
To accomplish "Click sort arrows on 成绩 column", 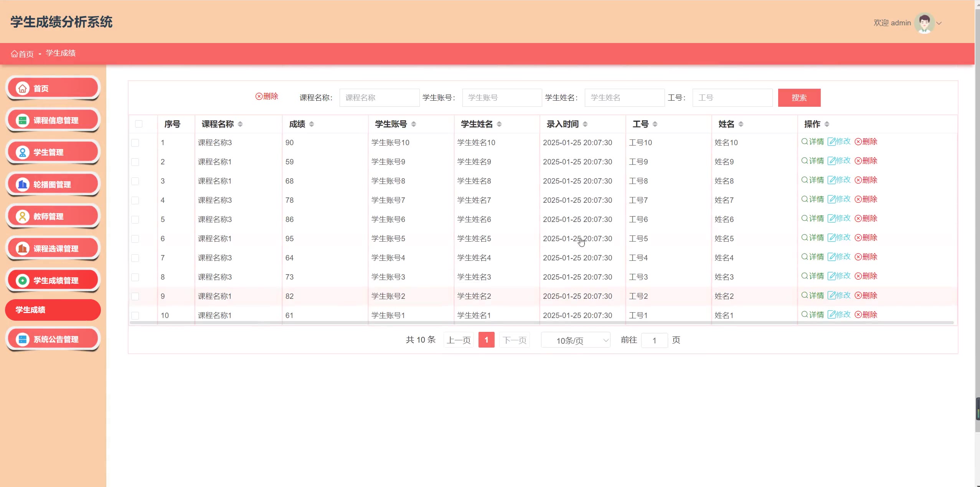I will pyautogui.click(x=312, y=124).
